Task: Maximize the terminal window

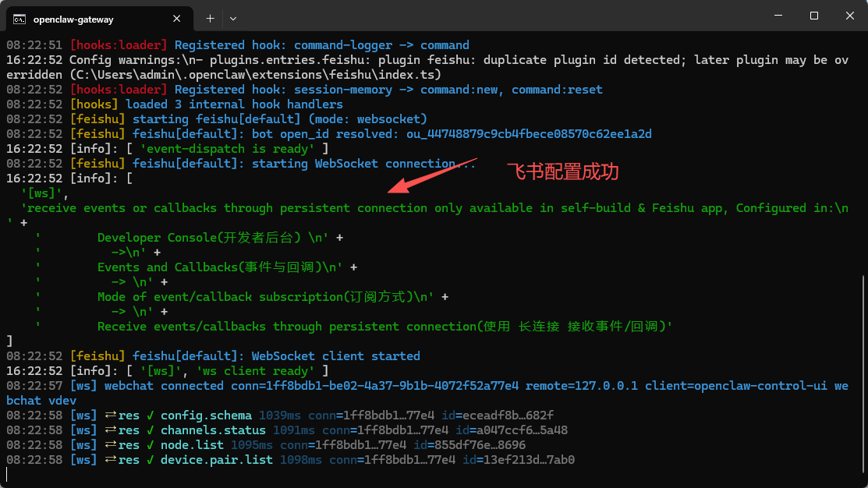Action: (x=813, y=16)
